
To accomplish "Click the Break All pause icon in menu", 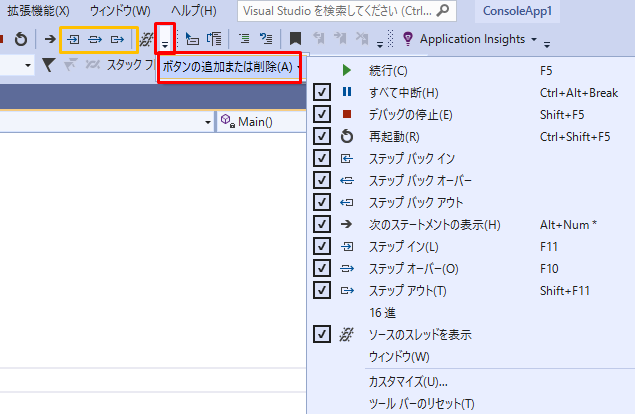I will (347, 92).
